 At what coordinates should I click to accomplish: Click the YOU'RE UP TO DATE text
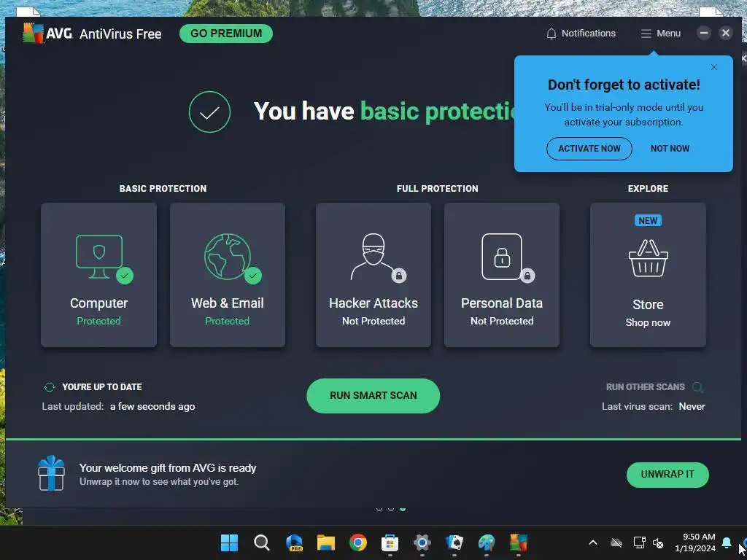(102, 387)
